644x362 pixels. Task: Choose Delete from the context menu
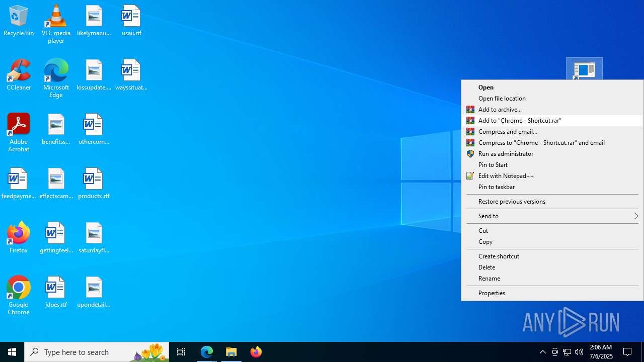(x=552, y=267)
